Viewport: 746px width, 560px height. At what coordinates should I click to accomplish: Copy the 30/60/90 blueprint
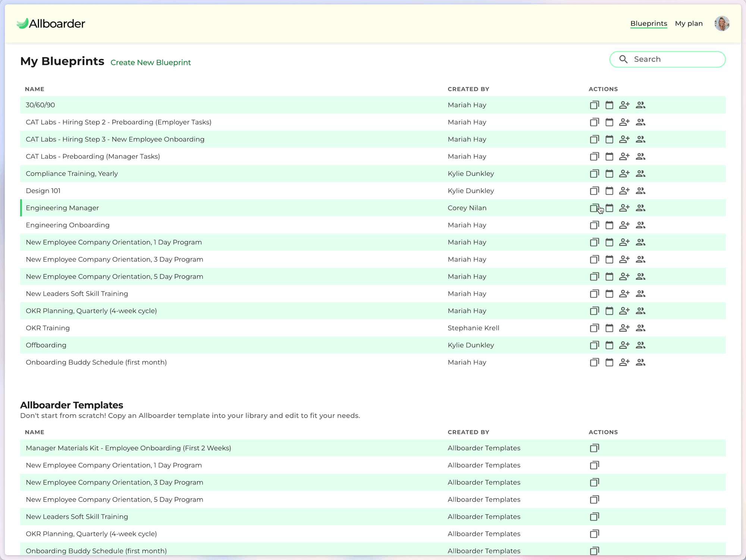(x=594, y=105)
